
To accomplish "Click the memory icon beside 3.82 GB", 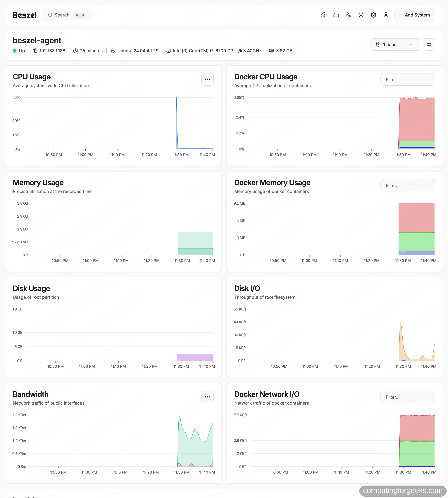I will 271,51.
